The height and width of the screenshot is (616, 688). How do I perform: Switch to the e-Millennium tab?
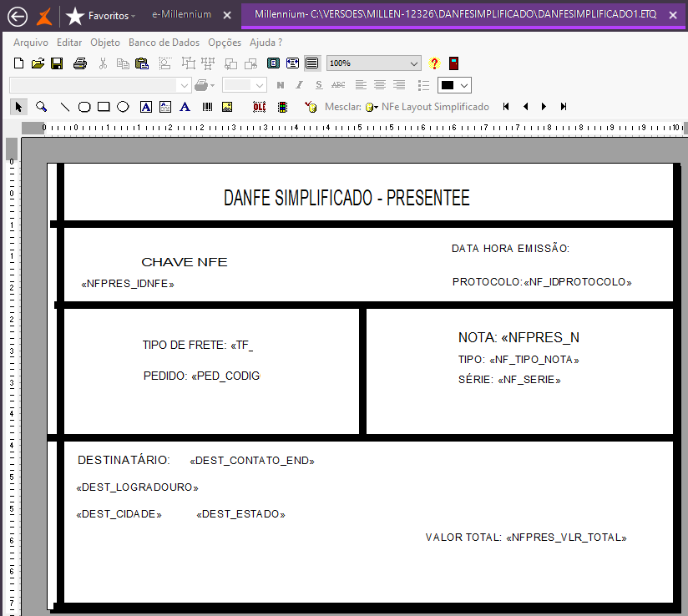[182, 14]
